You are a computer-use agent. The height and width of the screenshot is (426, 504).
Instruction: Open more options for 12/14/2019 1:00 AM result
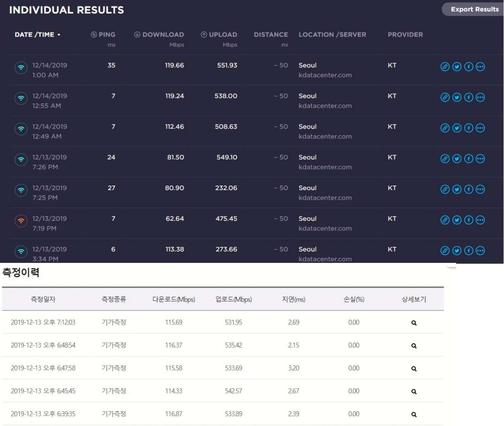tap(480, 67)
